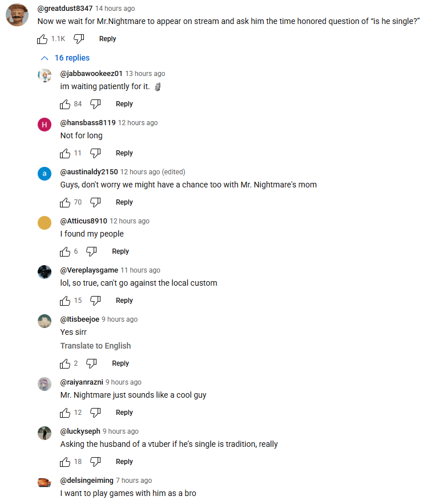Reply to @hansbass8119's comment
The image size is (427, 504).
124,153
